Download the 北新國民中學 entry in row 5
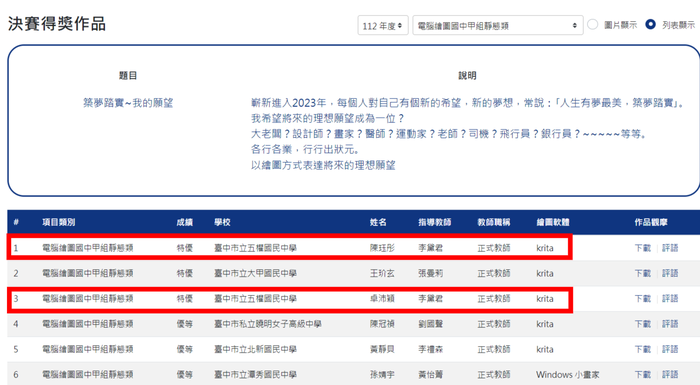 [643, 349]
